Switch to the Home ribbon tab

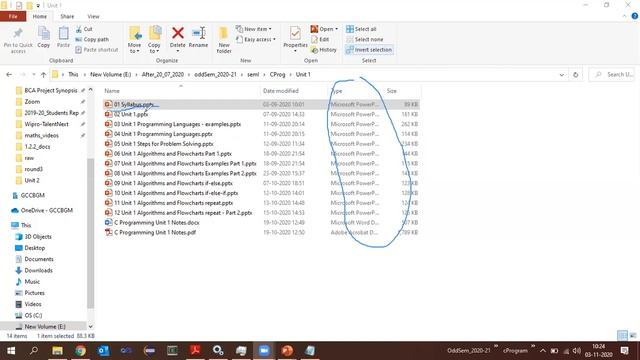point(40,16)
